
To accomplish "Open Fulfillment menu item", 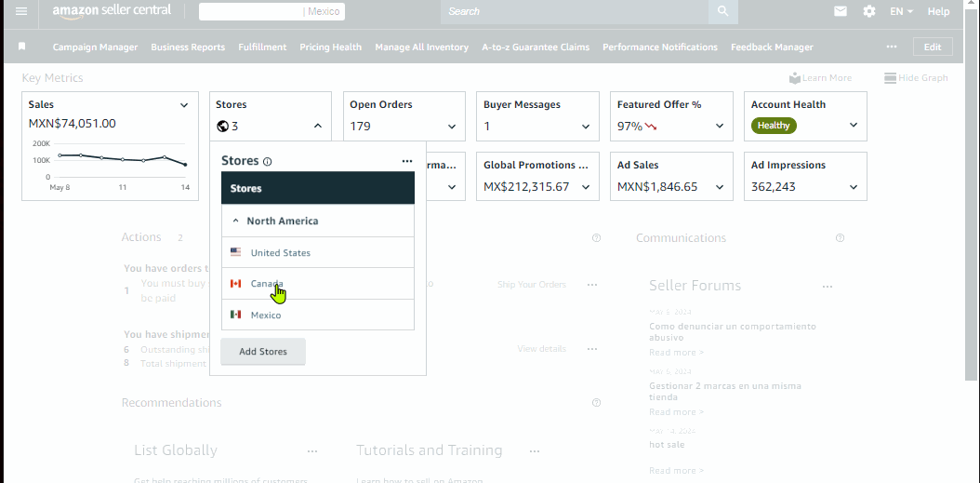I will (x=262, y=47).
